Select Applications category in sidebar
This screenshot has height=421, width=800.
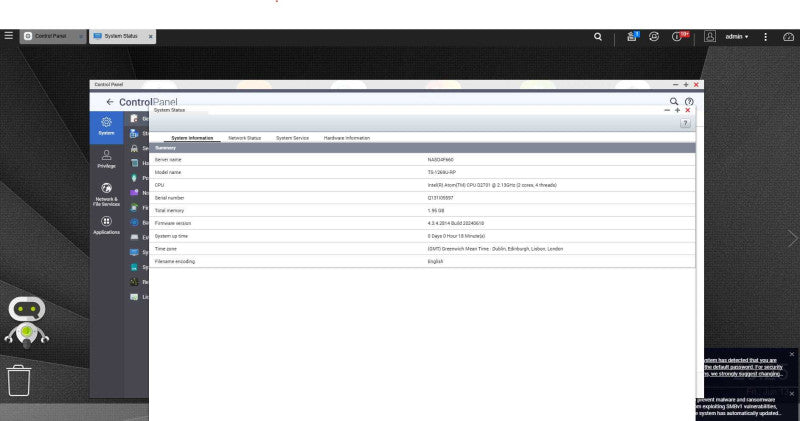(106, 225)
